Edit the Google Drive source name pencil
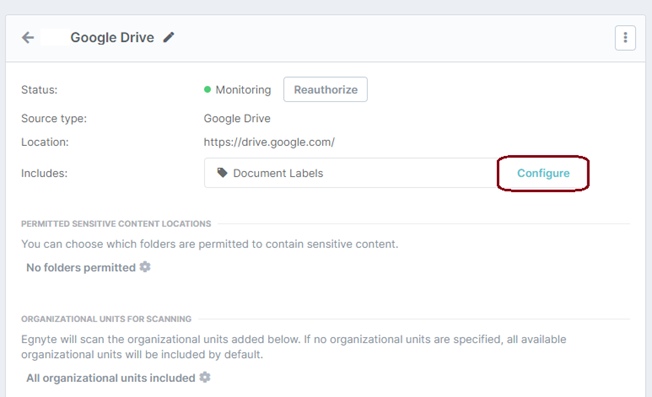652x397 pixels. (168, 37)
